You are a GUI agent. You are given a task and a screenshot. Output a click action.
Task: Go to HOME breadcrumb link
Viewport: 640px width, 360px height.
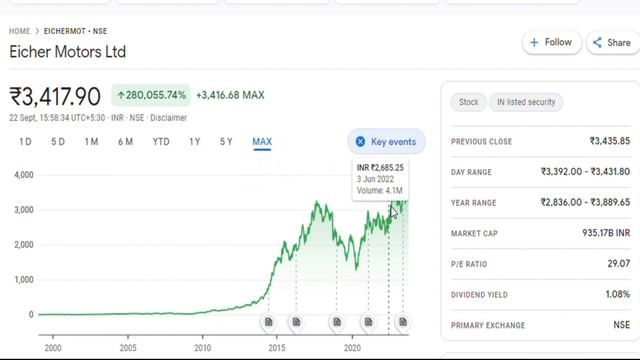click(20, 31)
